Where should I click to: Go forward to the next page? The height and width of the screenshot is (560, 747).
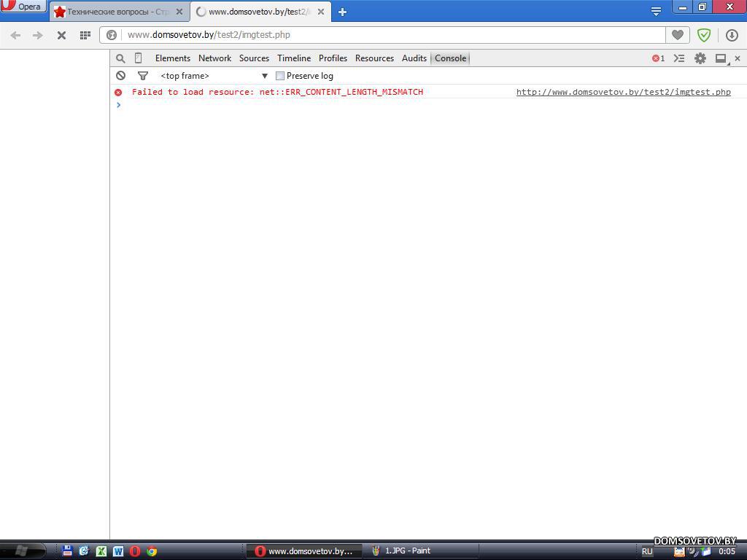[x=38, y=35]
